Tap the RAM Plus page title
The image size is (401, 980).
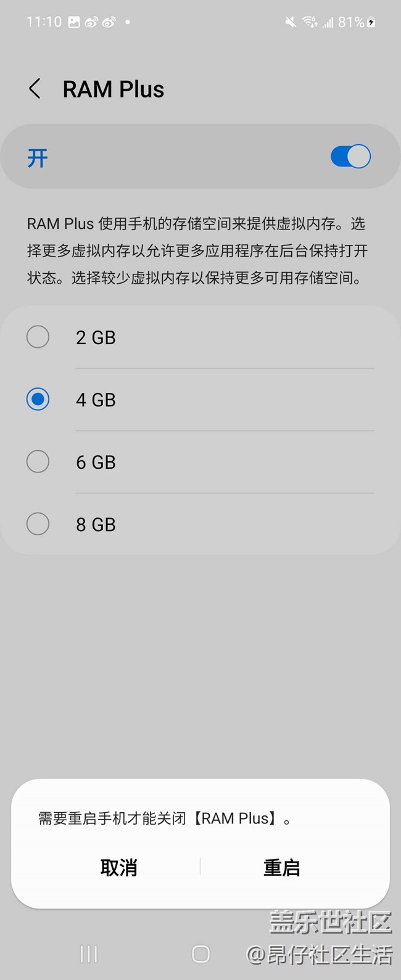point(114,89)
